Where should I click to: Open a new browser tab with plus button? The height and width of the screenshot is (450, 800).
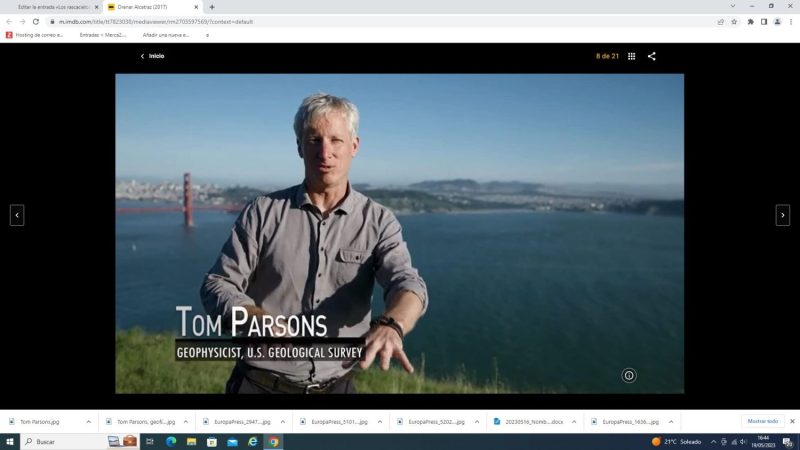212,6
